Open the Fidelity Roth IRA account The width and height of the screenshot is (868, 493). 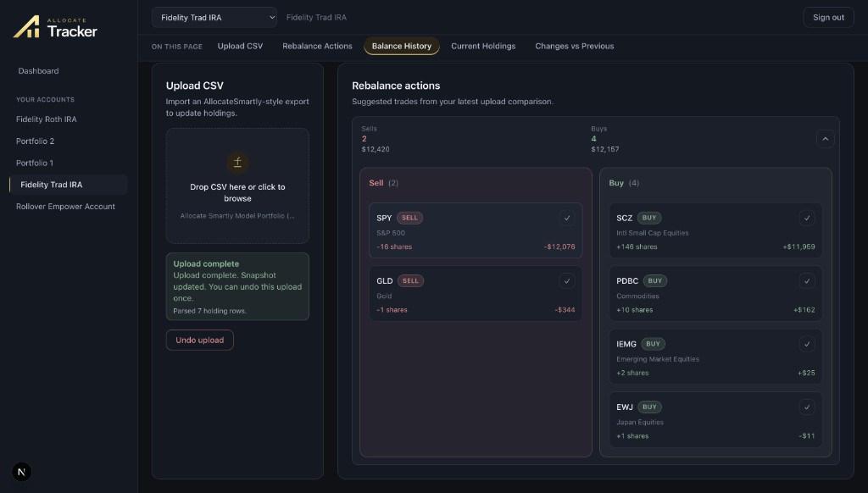point(47,119)
